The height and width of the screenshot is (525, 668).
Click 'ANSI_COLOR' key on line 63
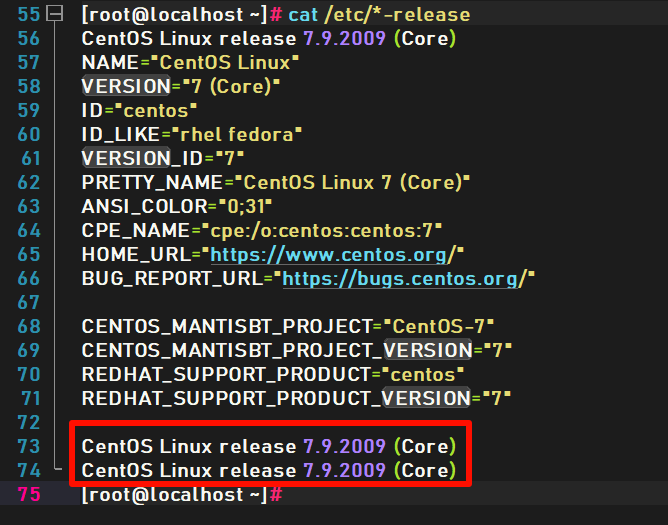point(144,207)
